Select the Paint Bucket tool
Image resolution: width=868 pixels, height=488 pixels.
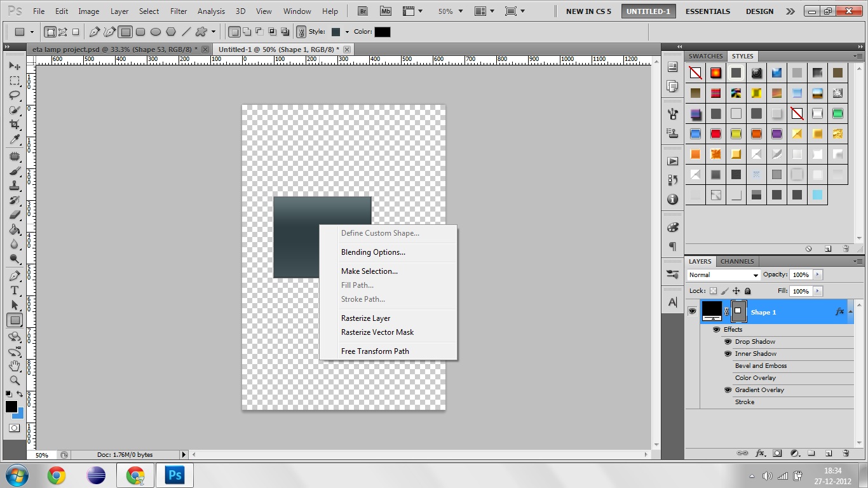15,229
